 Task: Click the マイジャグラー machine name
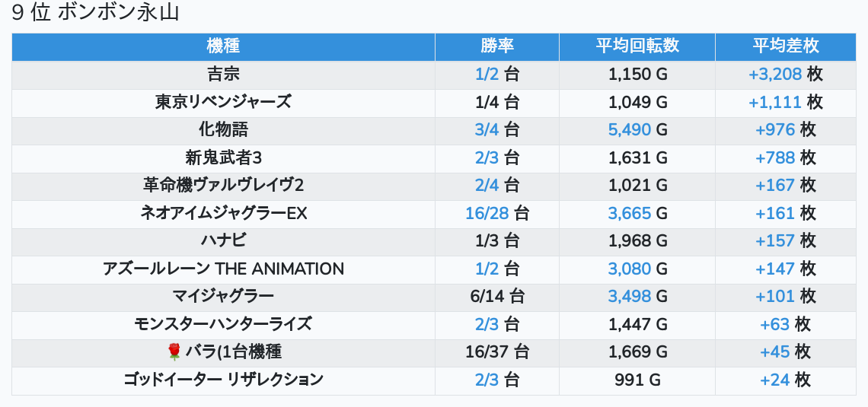[223, 296]
